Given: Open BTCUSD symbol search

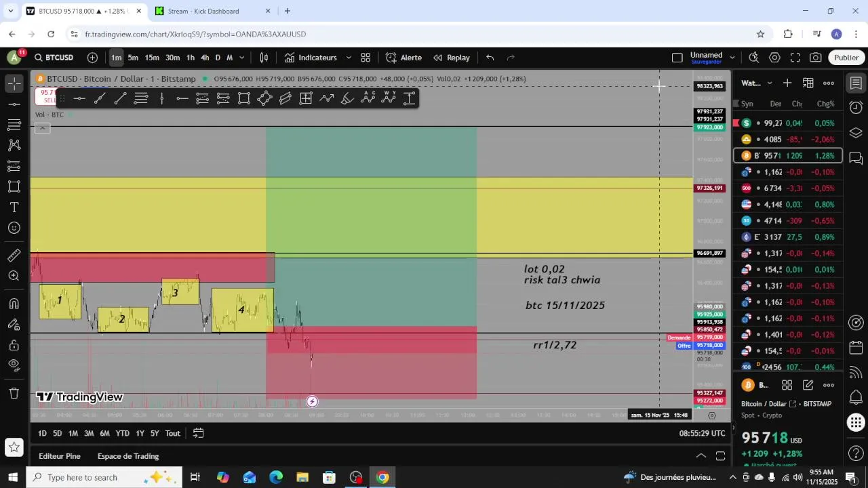Looking at the screenshot, I should [x=54, y=58].
